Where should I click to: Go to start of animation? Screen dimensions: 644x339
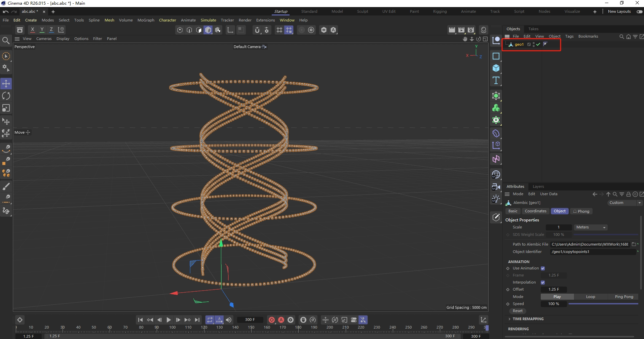point(141,320)
